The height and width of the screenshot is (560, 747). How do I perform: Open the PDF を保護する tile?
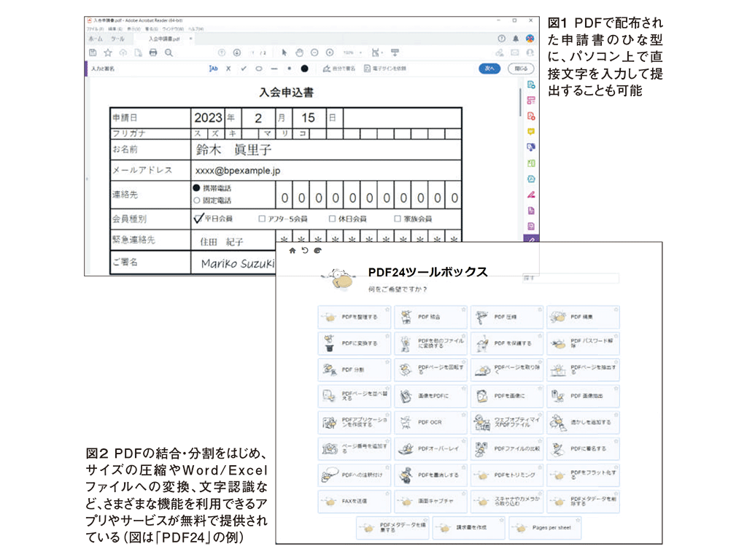pyautogui.click(x=507, y=343)
